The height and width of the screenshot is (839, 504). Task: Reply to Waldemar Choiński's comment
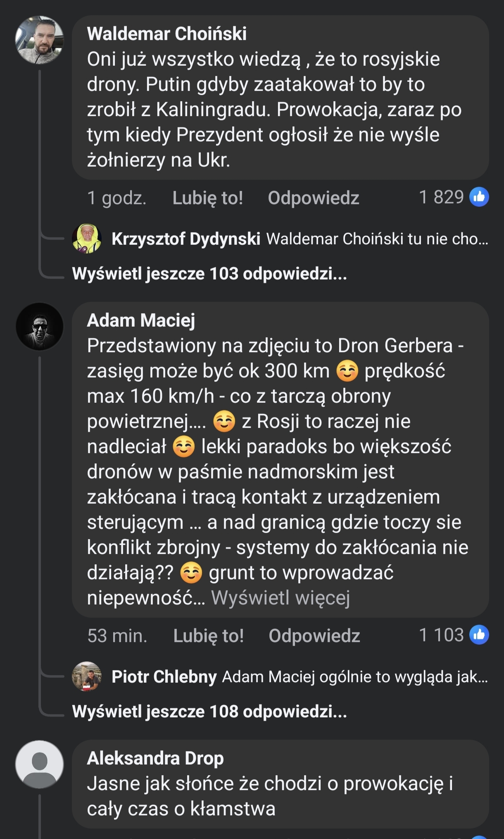(313, 198)
